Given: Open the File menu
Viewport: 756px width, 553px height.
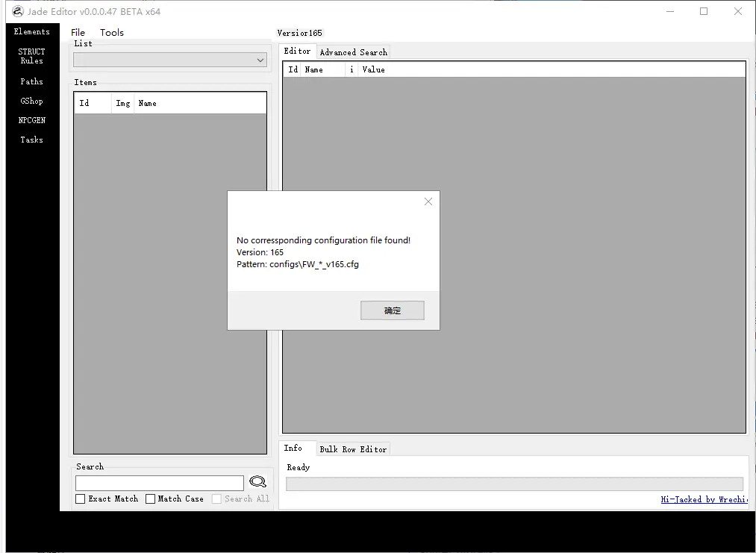Looking at the screenshot, I should [78, 32].
